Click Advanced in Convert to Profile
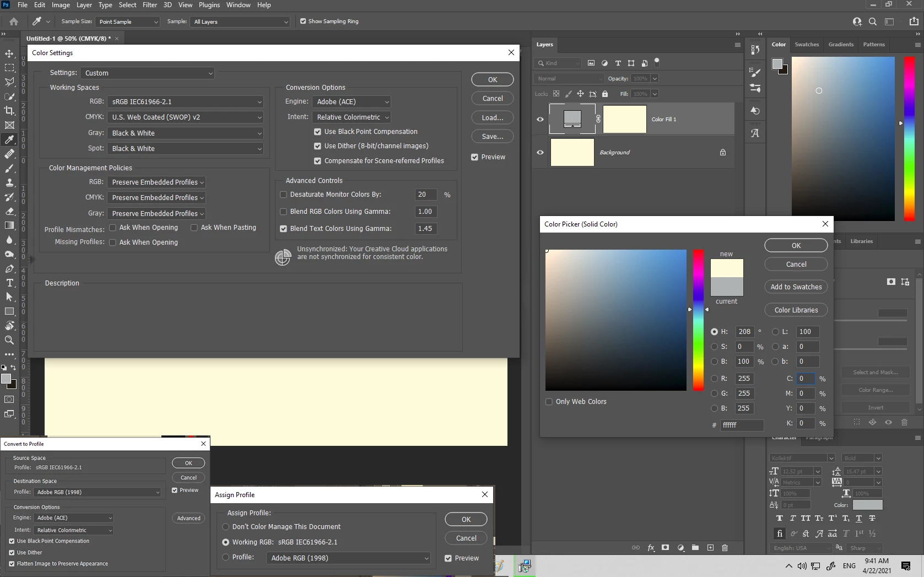924x577 pixels. point(188,518)
